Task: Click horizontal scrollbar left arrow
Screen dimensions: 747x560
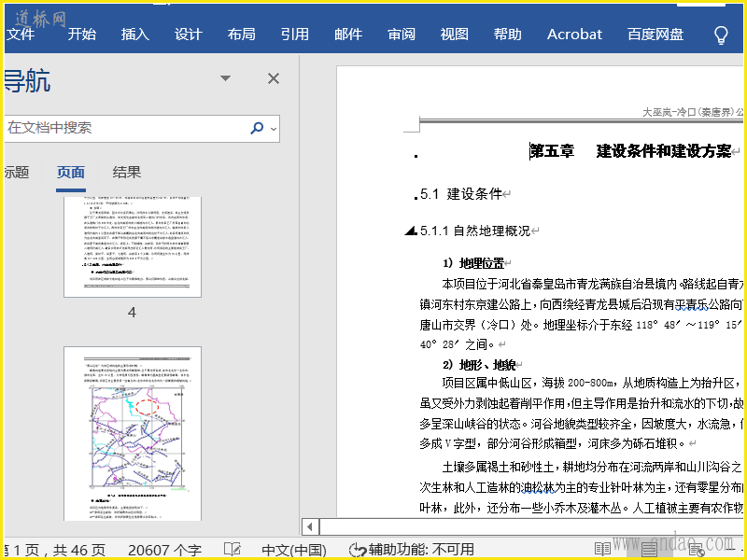Action: tap(310, 526)
